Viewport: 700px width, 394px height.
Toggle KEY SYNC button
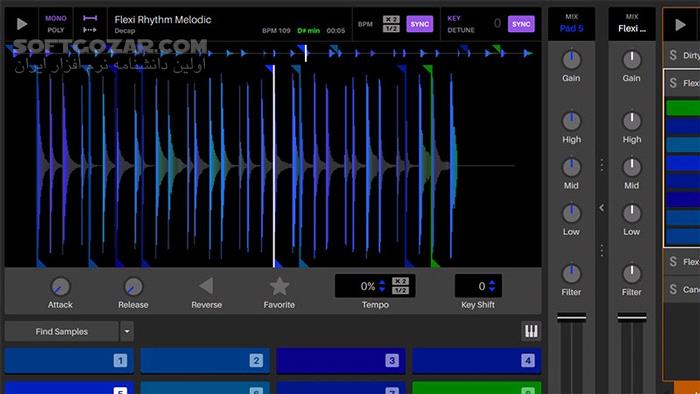[521, 24]
